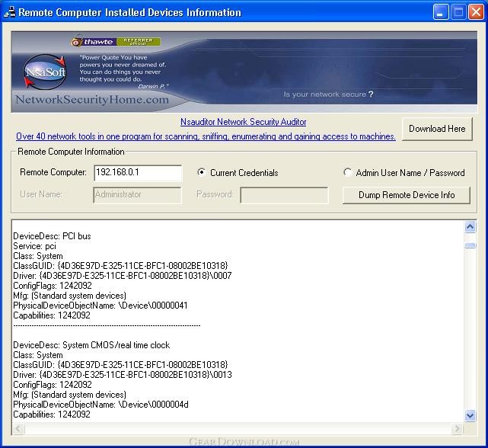The height and width of the screenshot is (448, 488).
Task: Click the vertical scrollbar up arrow
Action: tap(470, 227)
